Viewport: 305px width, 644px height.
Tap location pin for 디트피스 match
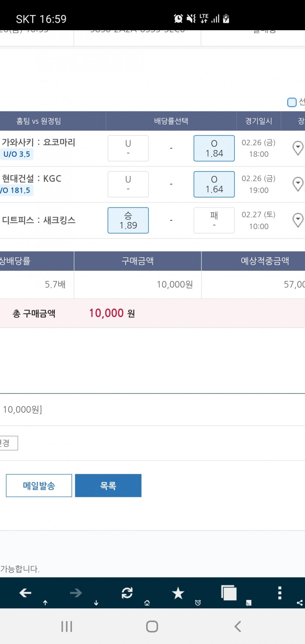(x=298, y=220)
